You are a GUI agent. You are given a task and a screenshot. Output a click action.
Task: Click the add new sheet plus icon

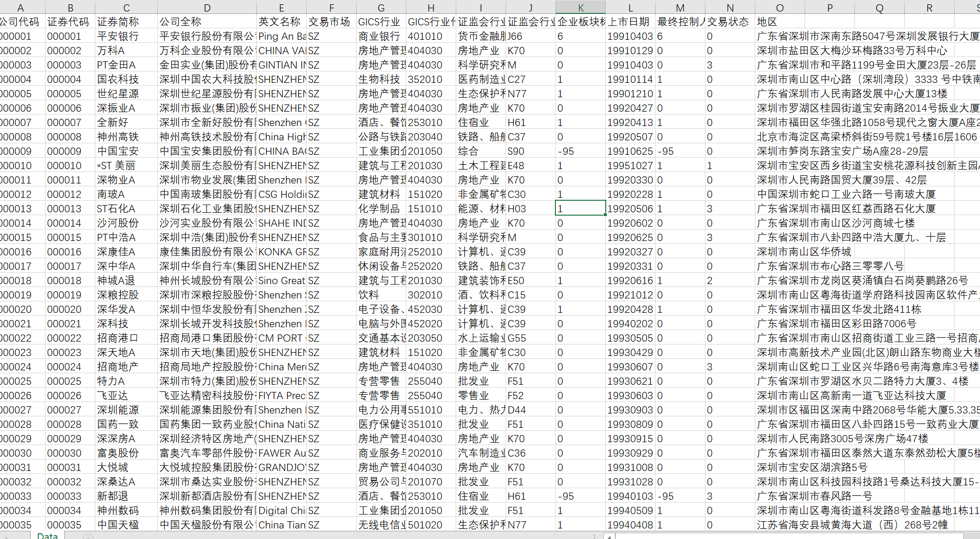[88, 536]
